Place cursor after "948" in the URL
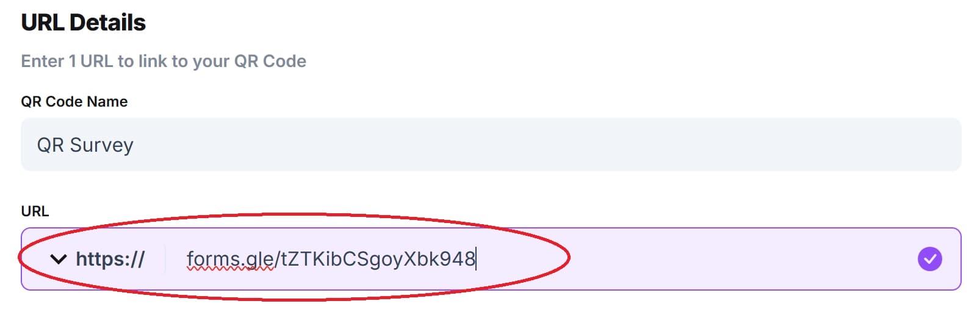 pos(476,259)
